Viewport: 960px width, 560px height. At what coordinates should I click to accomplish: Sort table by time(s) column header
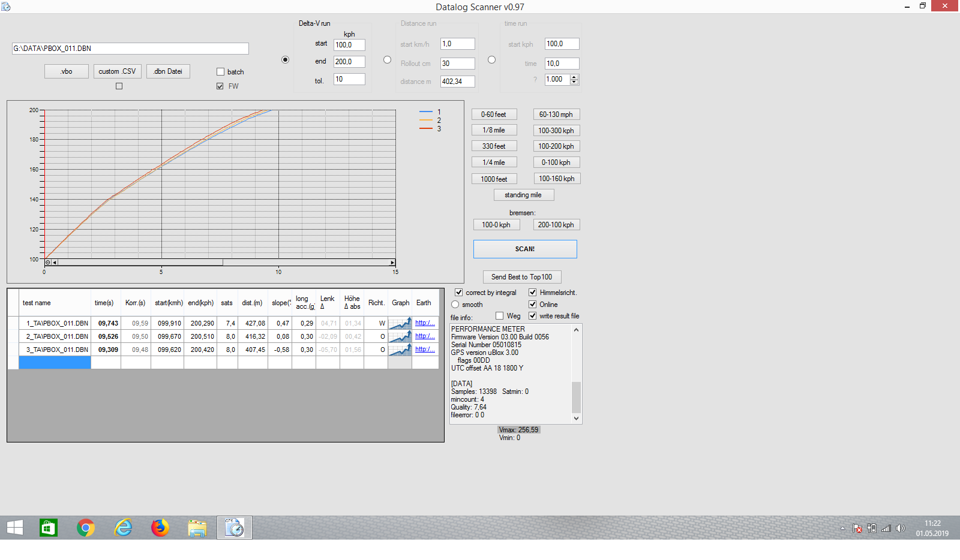coord(104,303)
